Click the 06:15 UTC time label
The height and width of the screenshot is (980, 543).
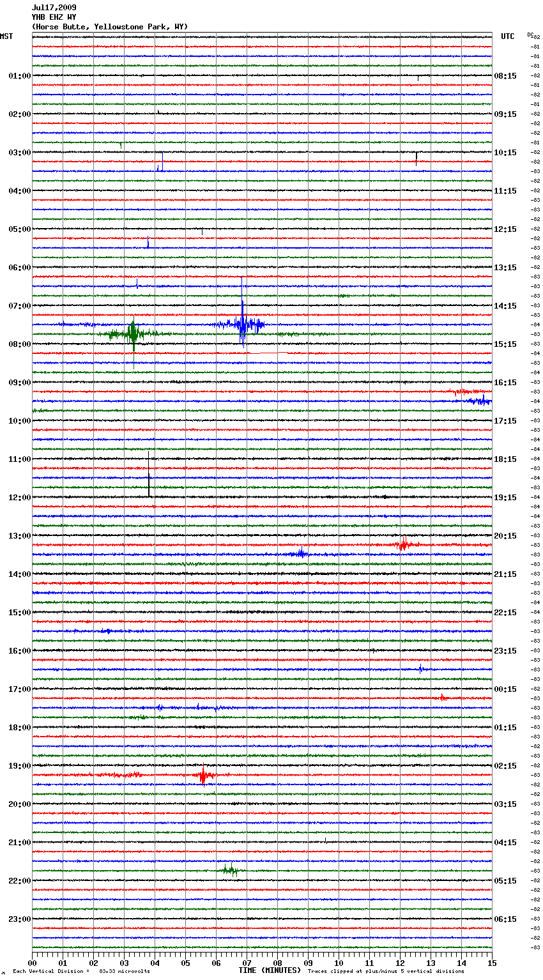click(x=505, y=919)
